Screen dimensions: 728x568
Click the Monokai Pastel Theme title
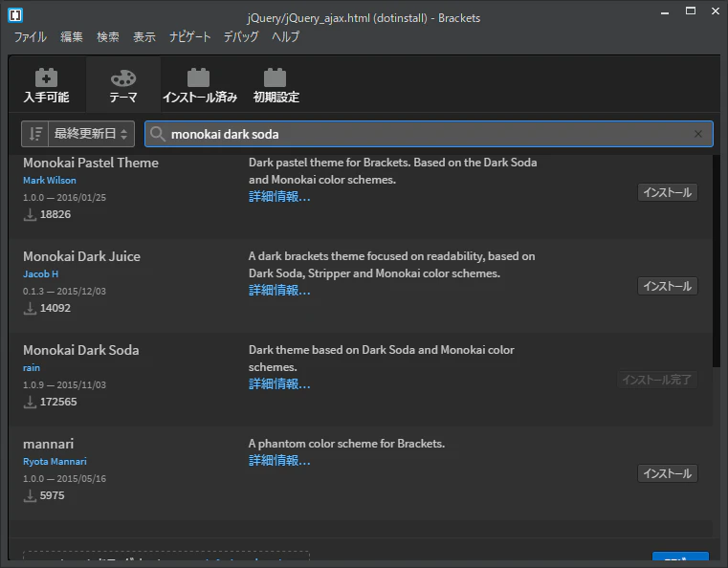tap(91, 163)
